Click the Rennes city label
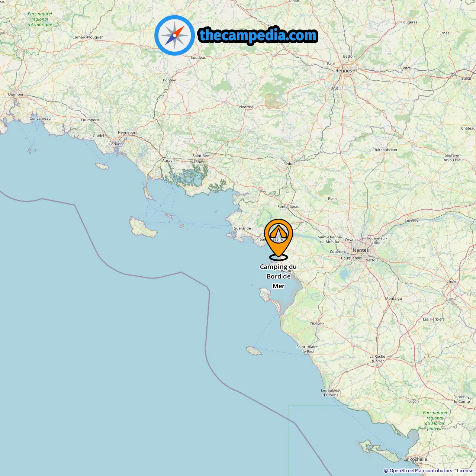This screenshot has height=476, width=476. coord(344,71)
